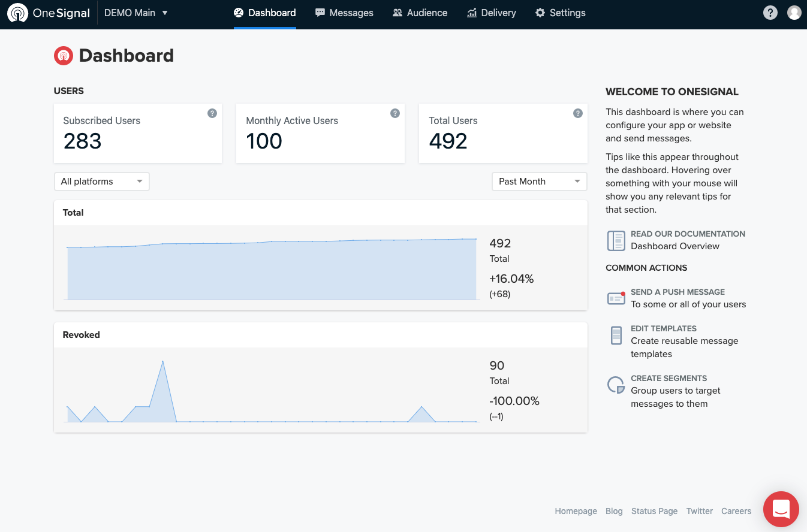This screenshot has height=532, width=807.
Task: Click the documentation book icon
Action: [x=616, y=240]
